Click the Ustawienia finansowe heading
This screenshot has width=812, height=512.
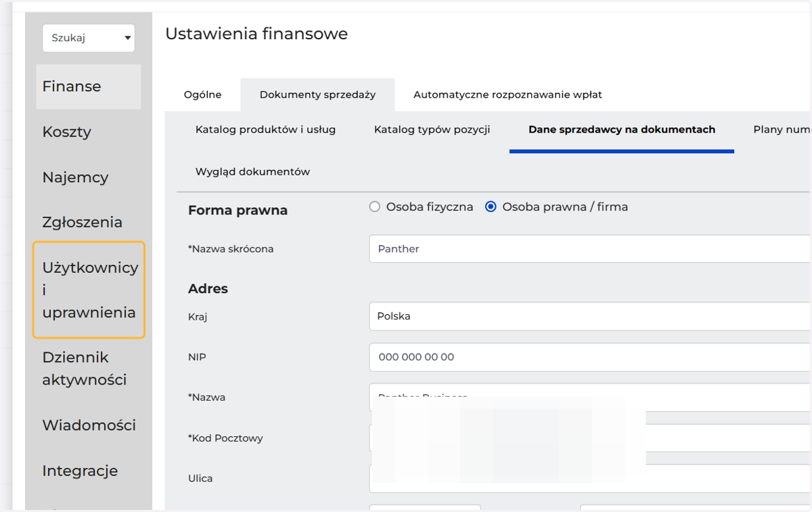(x=256, y=34)
